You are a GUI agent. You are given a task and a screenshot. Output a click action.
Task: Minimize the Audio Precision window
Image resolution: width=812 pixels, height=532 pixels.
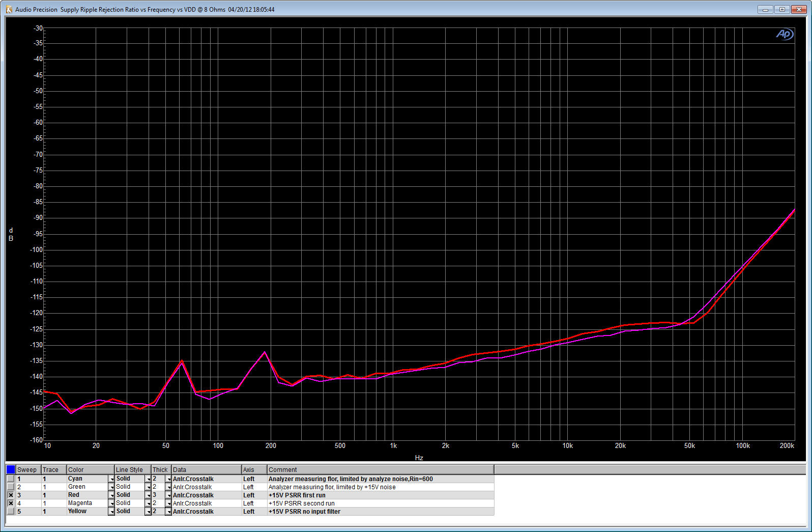click(x=765, y=9)
